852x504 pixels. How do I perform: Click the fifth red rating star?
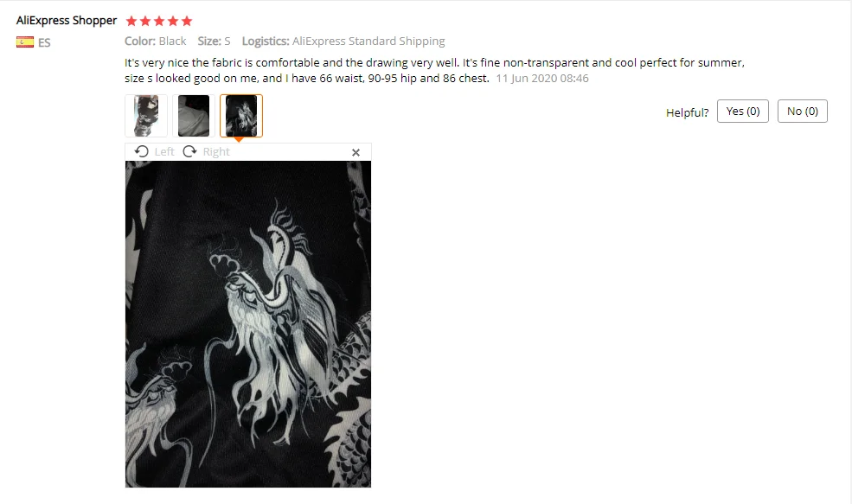pyautogui.click(x=187, y=22)
